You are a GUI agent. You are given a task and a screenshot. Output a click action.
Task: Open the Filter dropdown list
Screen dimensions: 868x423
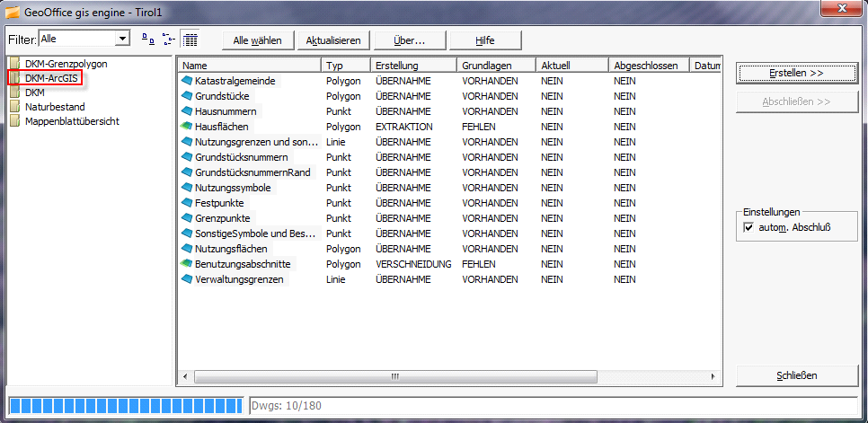click(x=122, y=39)
